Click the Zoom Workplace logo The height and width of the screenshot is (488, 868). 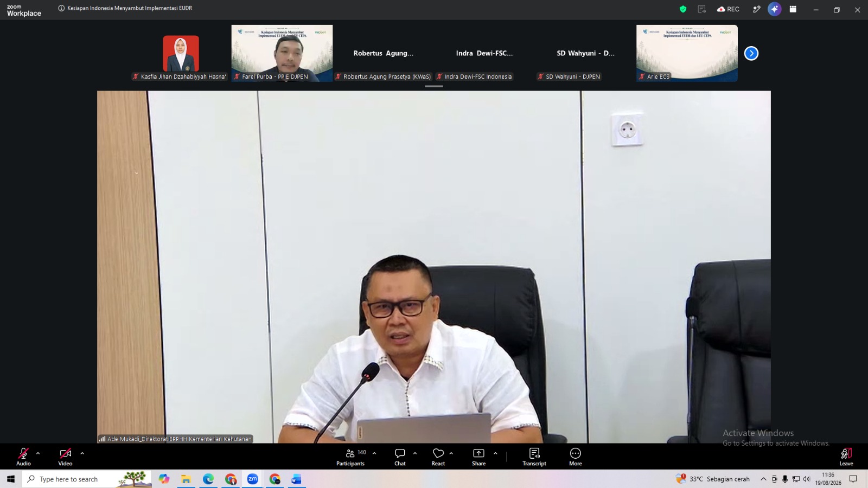24,10
